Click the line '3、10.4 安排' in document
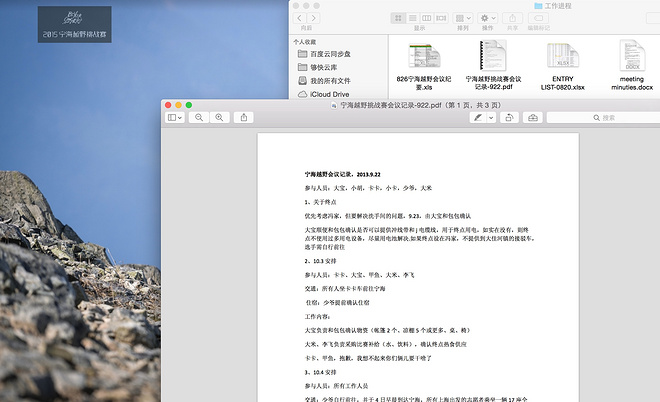 pyautogui.click(x=320, y=373)
